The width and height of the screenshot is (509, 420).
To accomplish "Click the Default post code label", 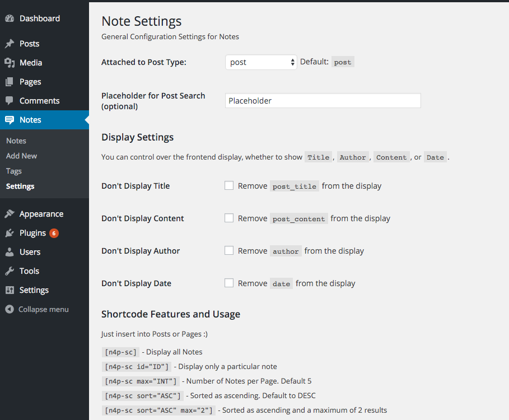I will pyautogui.click(x=343, y=62).
